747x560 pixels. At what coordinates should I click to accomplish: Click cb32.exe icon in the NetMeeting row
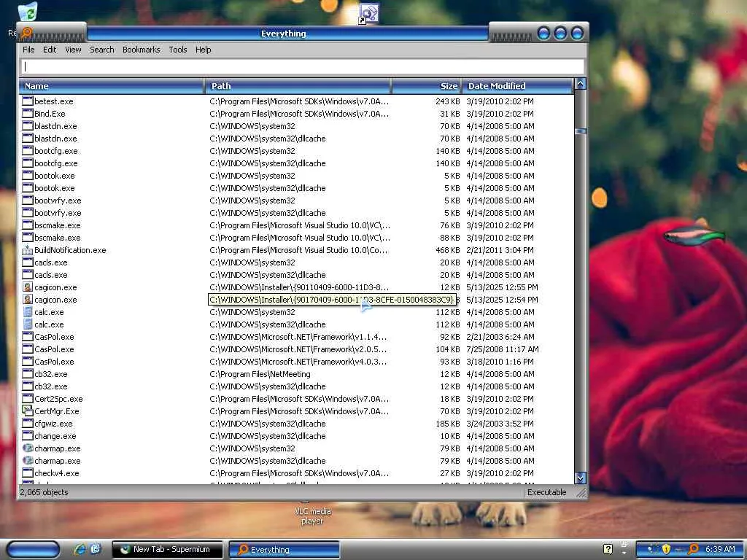[28, 374]
